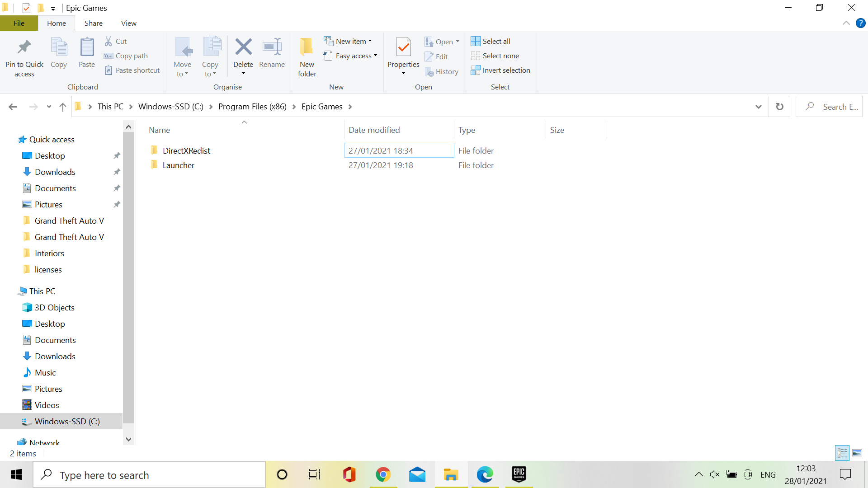Open Properties from the ribbon

click(x=403, y=47)
